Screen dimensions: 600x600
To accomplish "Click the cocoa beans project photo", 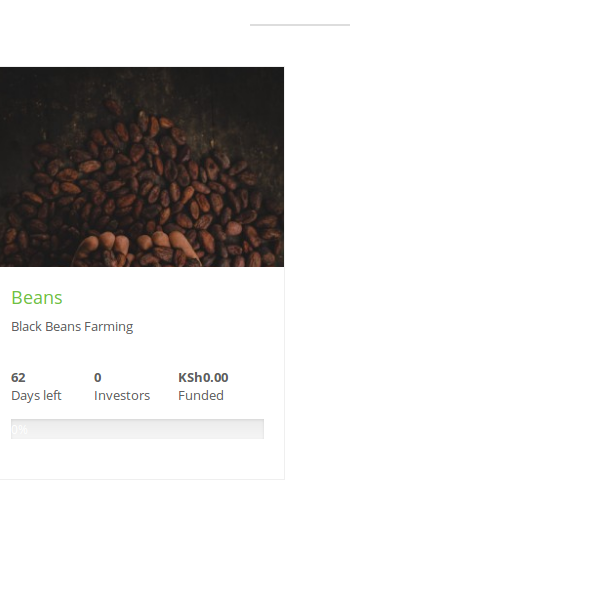I will tap(142, 167).
